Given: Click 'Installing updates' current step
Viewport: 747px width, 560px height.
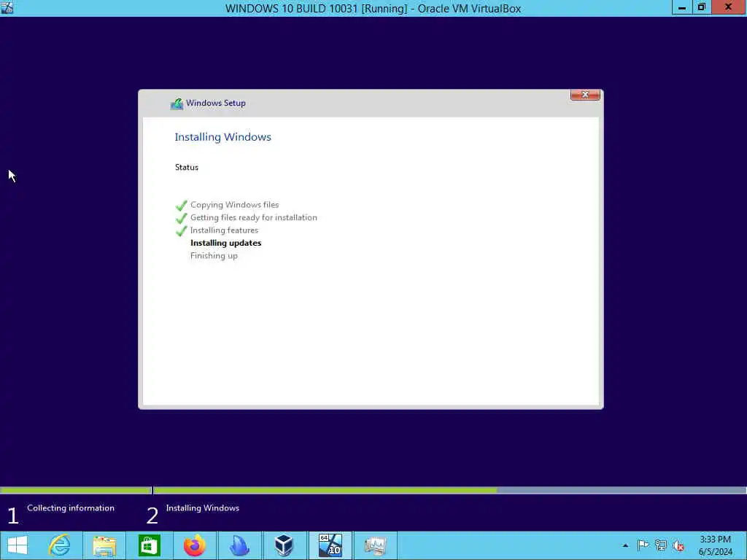Looking at the screenshot, I should point(226,243).
